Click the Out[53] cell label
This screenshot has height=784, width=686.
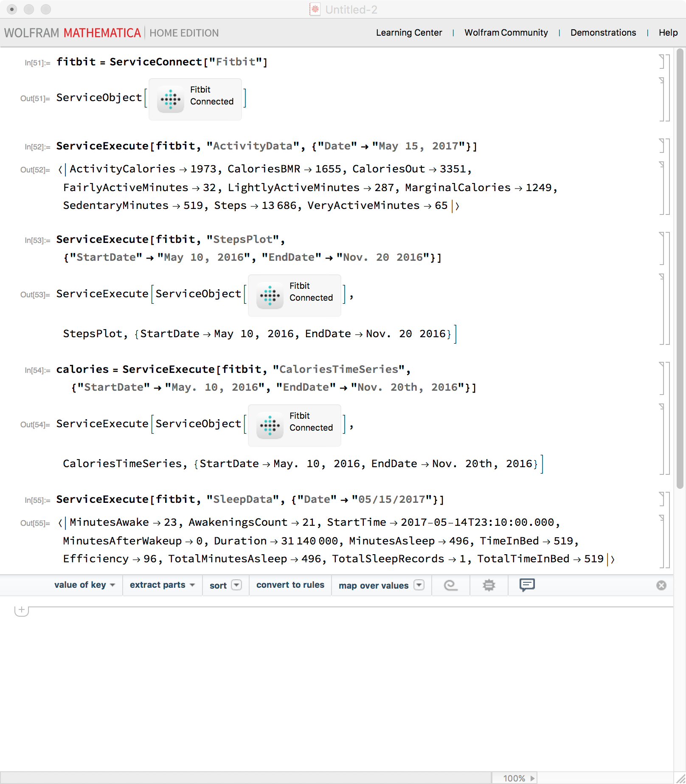[x=35, y=295]
